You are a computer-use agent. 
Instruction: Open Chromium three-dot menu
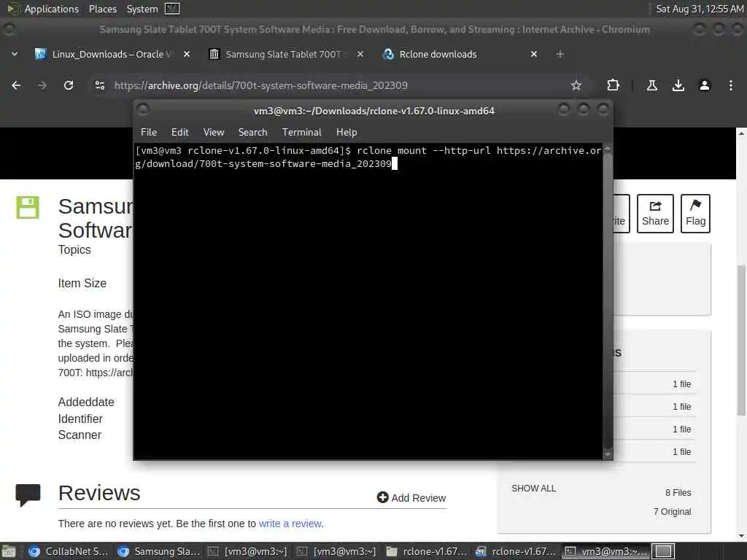[x=731, y=85]
